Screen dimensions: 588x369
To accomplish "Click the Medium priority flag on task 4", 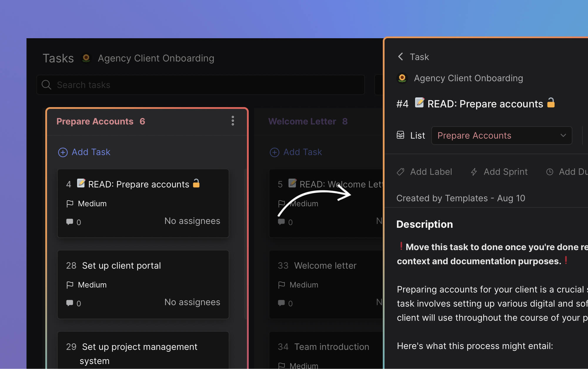I will point(70,203).
